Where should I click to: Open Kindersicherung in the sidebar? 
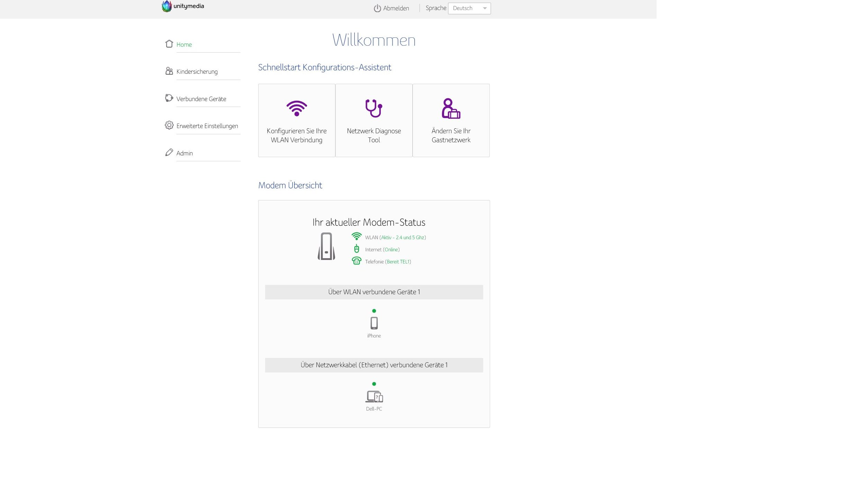[197, 72]
